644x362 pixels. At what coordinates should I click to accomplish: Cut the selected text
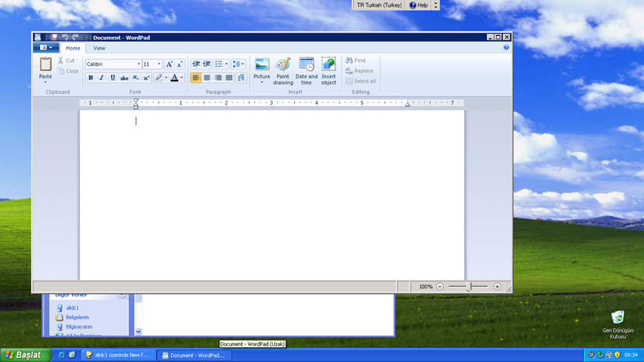tap(66, 61)
